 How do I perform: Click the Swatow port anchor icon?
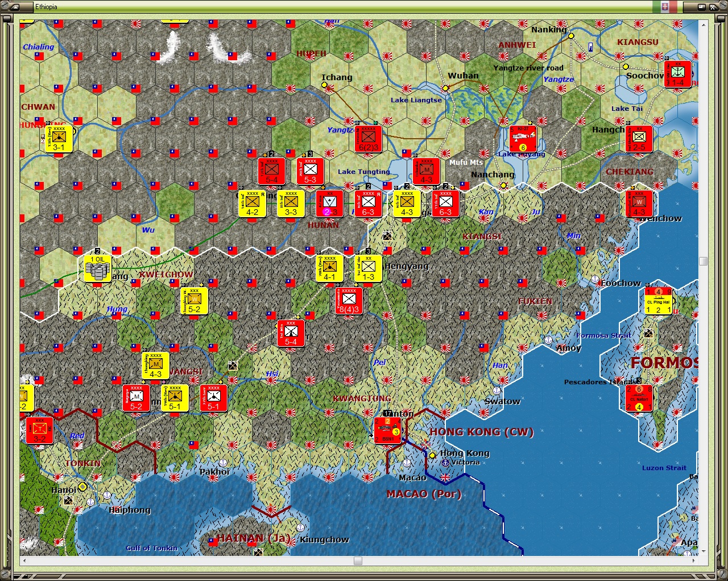click(497, 391)
